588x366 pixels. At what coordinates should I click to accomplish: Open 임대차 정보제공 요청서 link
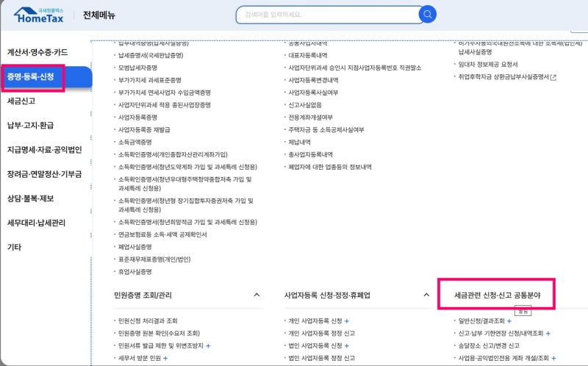(x=488, y=64)
